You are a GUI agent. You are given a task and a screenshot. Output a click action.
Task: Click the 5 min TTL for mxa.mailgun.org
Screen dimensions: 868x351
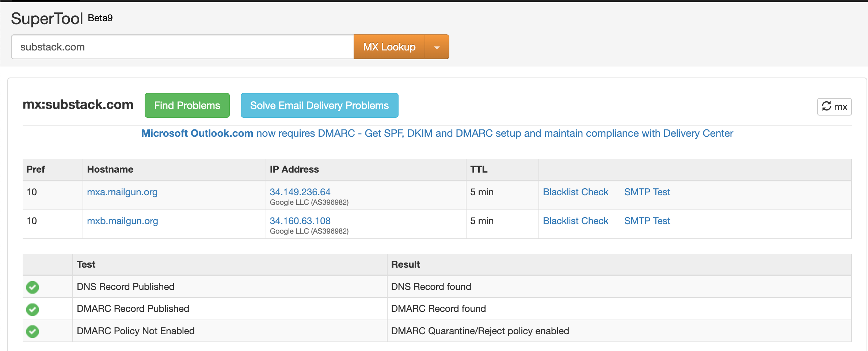(x=482, y=192)
